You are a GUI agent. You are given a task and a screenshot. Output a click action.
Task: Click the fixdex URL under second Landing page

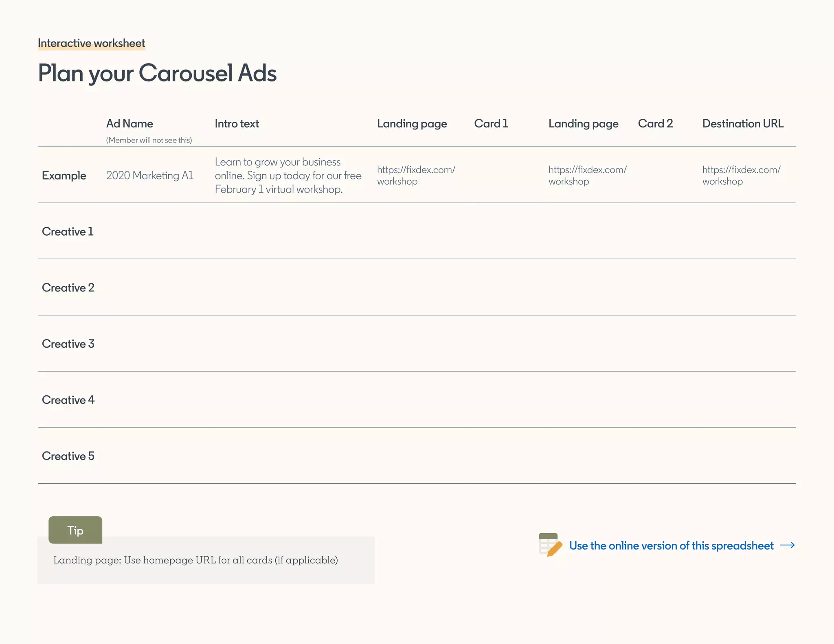click(587, 175)
